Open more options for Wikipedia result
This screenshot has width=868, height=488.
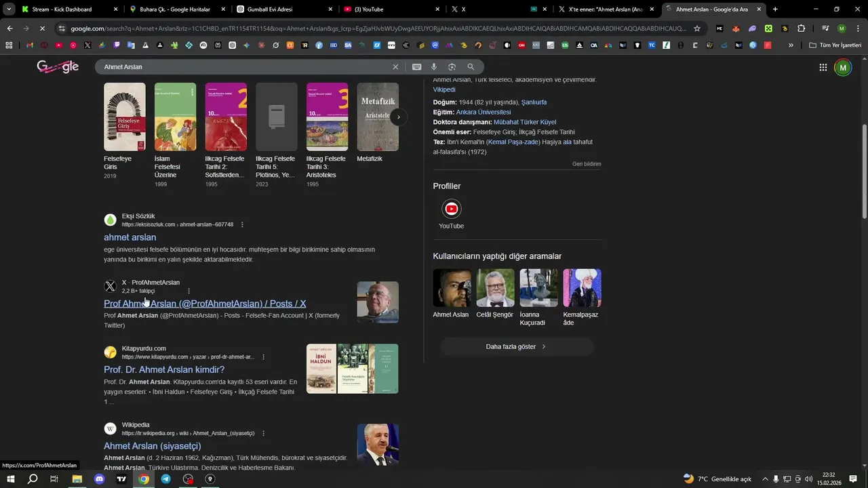pyautogui.click(x=263, y=433)
